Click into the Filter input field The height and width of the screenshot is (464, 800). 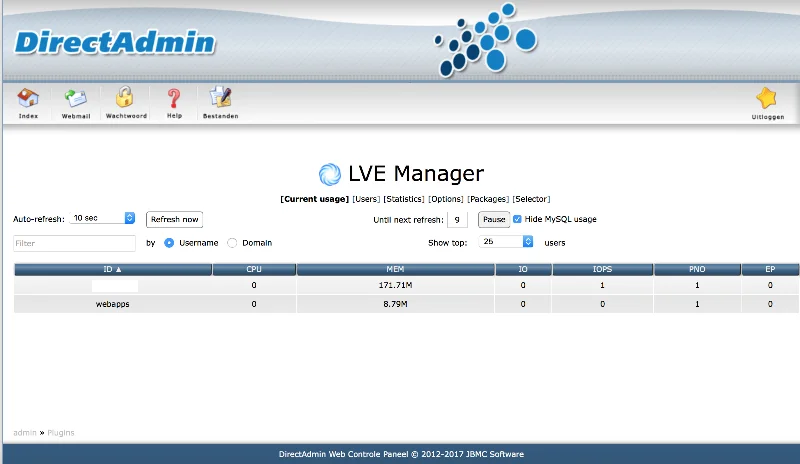74,243
